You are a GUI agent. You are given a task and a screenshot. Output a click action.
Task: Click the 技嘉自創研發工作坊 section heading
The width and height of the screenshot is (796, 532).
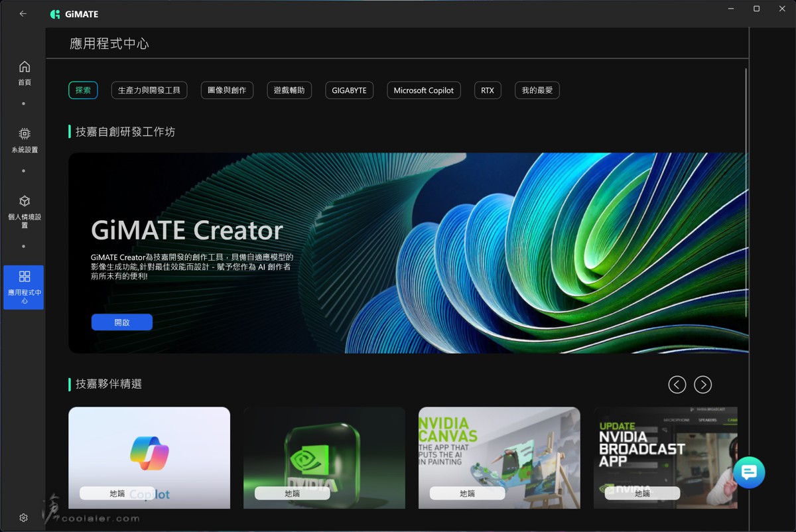tap(125, 132)
